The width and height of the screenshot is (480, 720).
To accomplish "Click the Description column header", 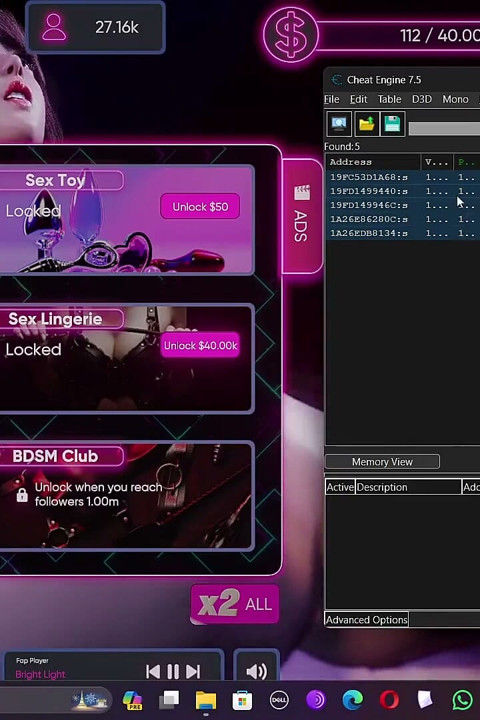I will pos(408,487).
